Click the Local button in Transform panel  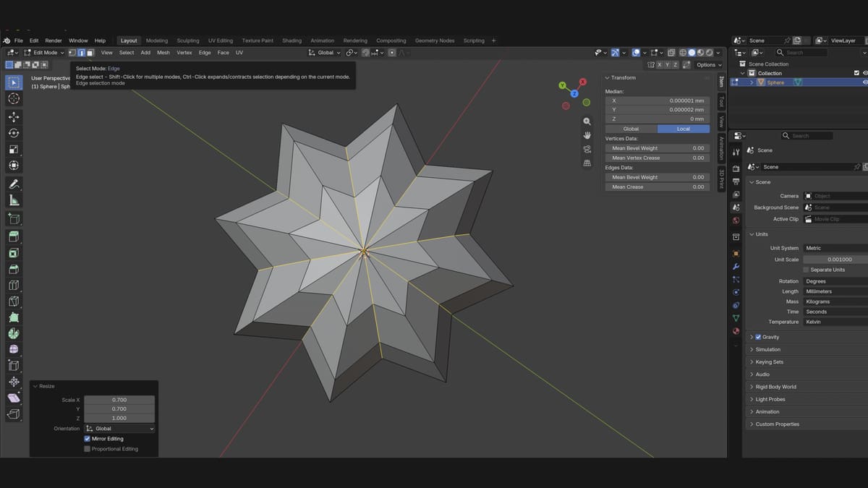[684, 129]
